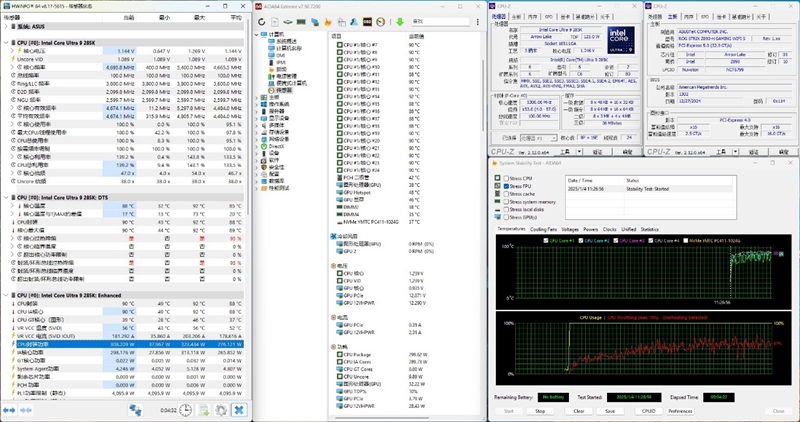Stop the stability test with Stop button
Screen dimensions: 800x422
(x=540, y=411)
